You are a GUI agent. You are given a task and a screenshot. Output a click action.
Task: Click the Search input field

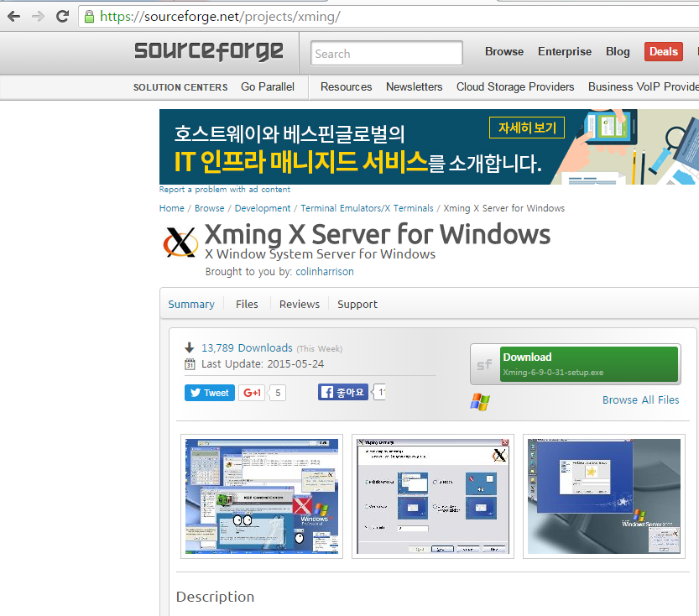click(x=385, y=52)
